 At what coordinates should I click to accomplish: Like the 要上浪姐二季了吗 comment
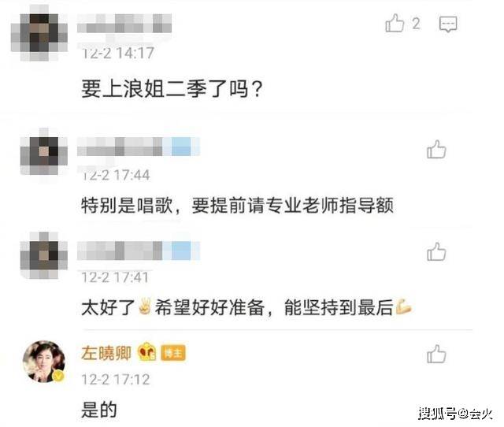click(395, 23)
